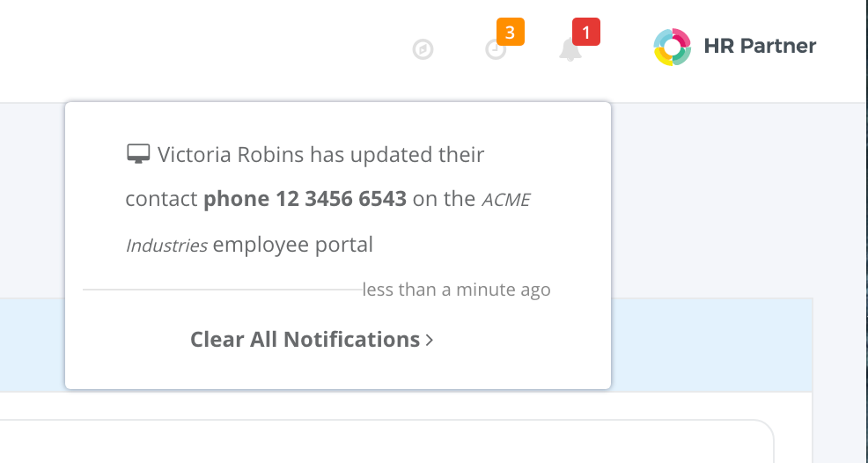
Task: Open the clock reminders icon
Action: pyautogui.click(x=496, y=50)
